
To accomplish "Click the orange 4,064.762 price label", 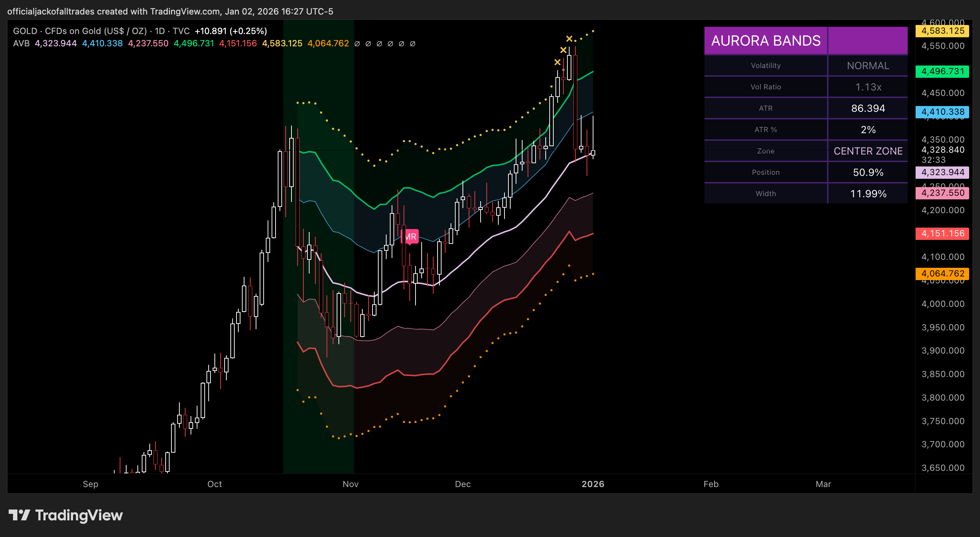I will point(942,274).
